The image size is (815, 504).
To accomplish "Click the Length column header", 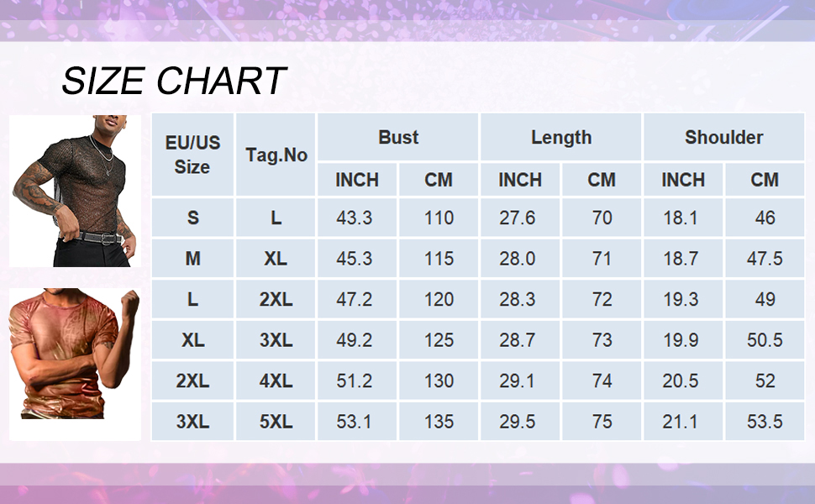I will click(561, 137).
